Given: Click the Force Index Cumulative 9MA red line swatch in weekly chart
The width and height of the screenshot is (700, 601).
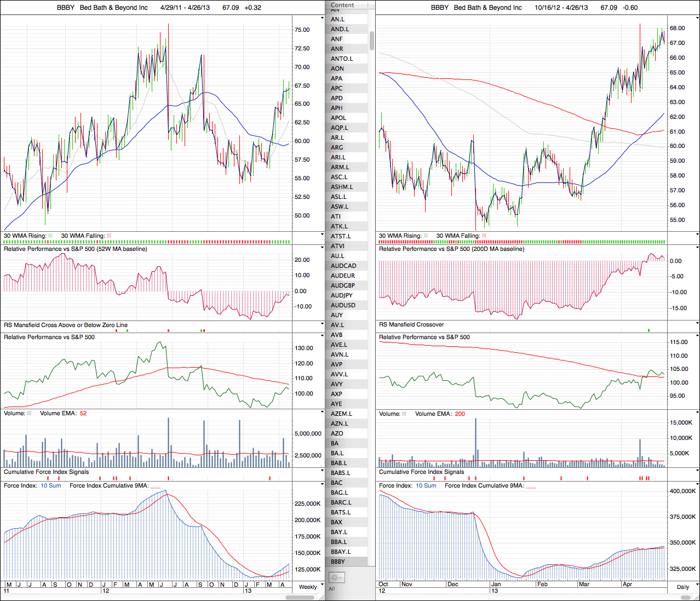Looking at the screenshot, I should 156,486.
